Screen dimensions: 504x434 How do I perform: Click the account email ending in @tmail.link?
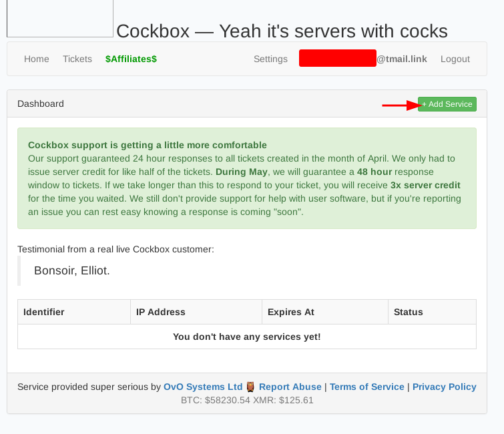click(363, 59)
